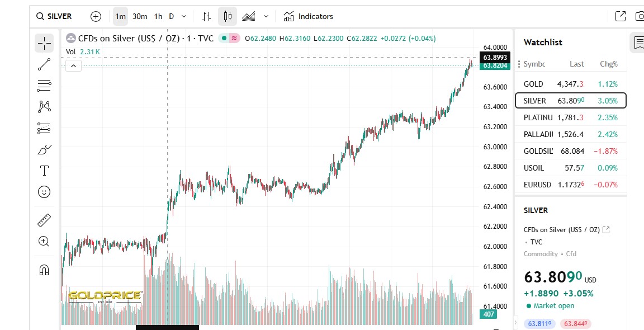The width and height of the screenshot is (644, 330).
Task: Select the Brush drawing tool
Action: tap(44, 149)
